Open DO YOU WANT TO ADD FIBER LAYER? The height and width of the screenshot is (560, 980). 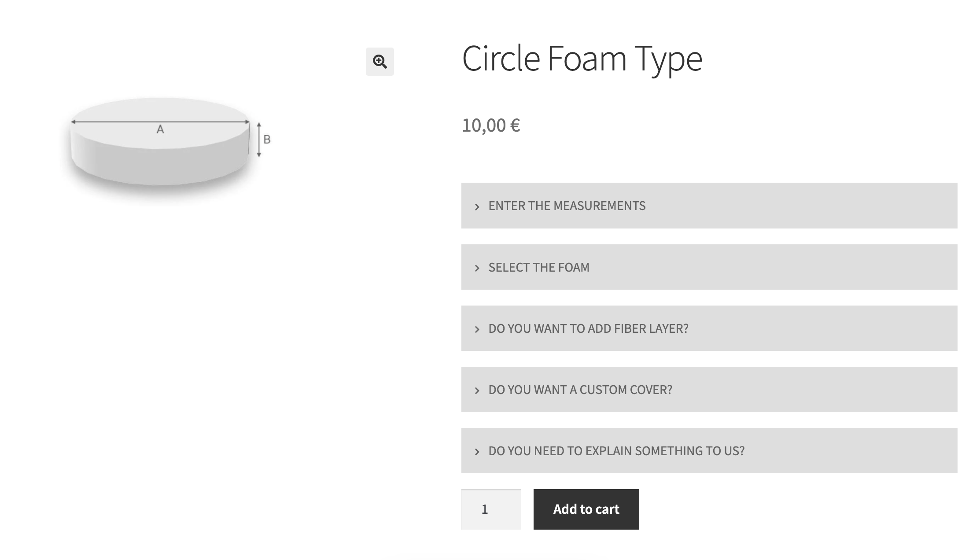(709, 328)
